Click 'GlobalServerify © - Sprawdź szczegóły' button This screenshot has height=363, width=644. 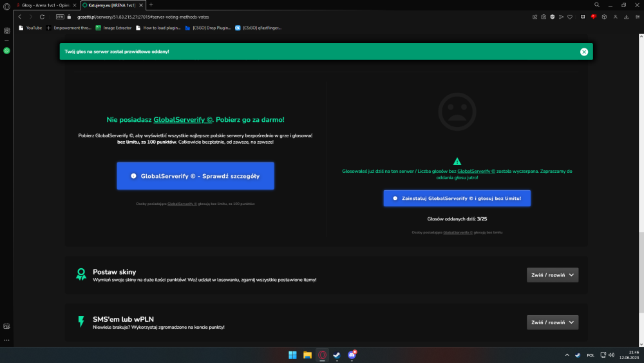point(196,176)
